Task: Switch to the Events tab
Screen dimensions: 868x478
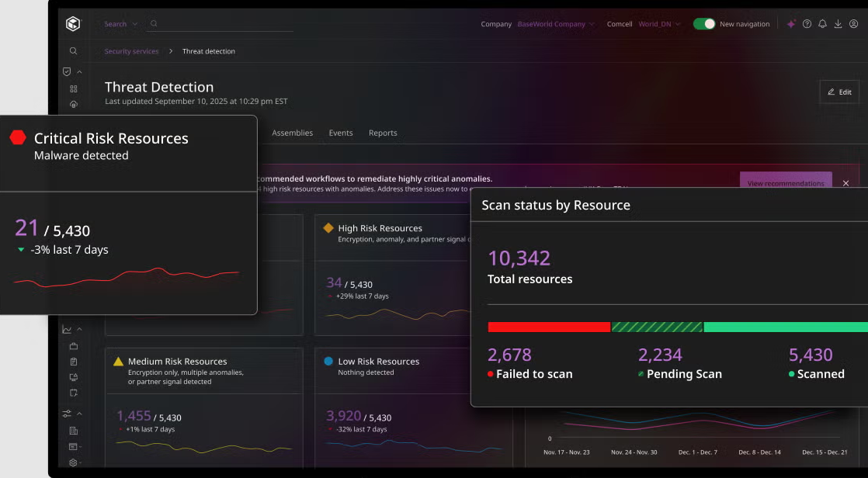Action: [341, 133]
